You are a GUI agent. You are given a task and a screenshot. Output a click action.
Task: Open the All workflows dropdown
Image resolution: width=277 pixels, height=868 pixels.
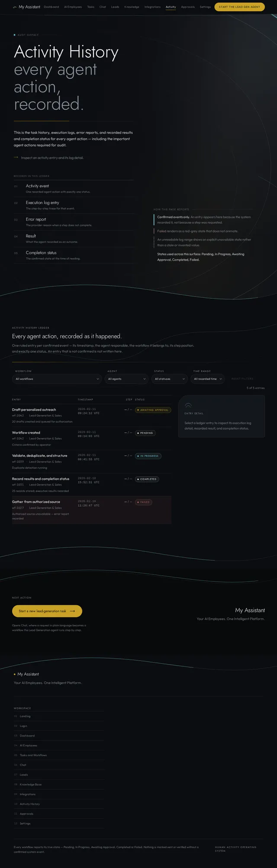coord(57,379)
